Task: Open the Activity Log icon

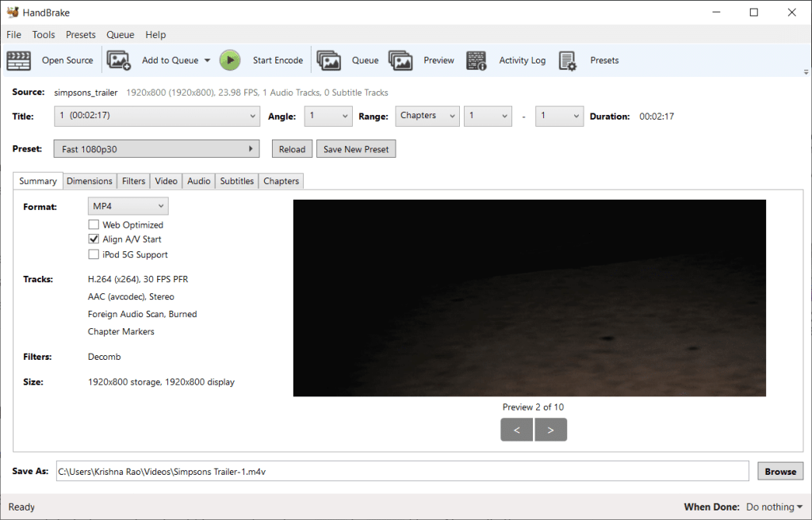Action: (476, 60)
